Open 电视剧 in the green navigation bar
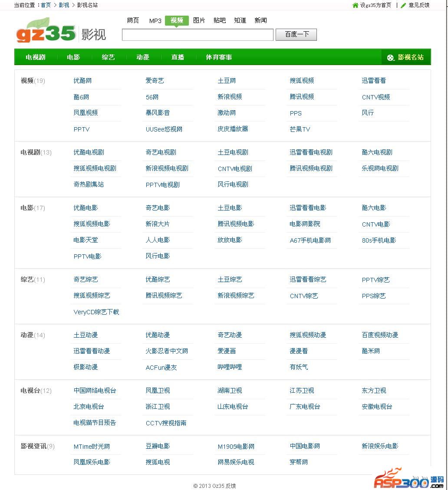This screenshot has height=490, width=448. click(x=36, y=57)
